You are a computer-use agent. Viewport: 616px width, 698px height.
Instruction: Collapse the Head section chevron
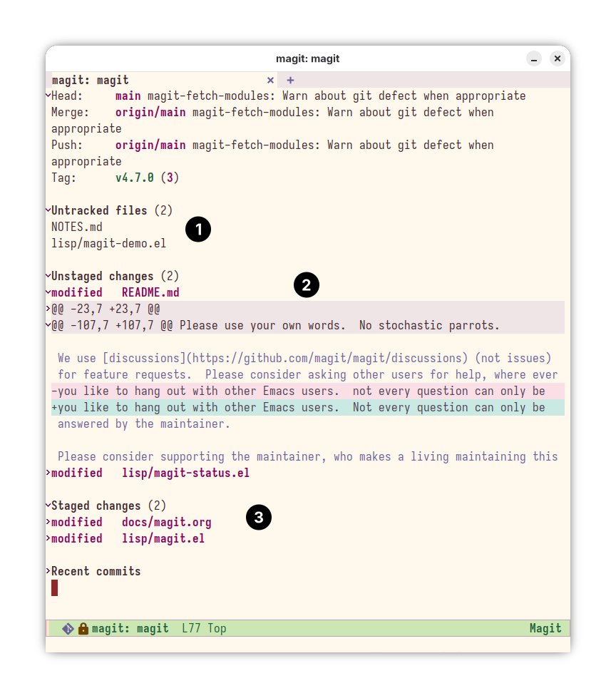pos(48,96)
